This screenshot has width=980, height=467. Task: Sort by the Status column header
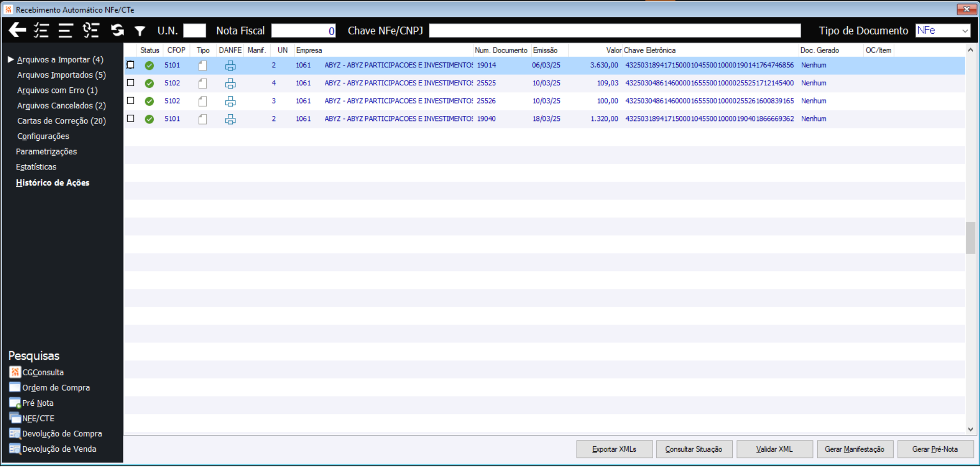coord(150,50)
